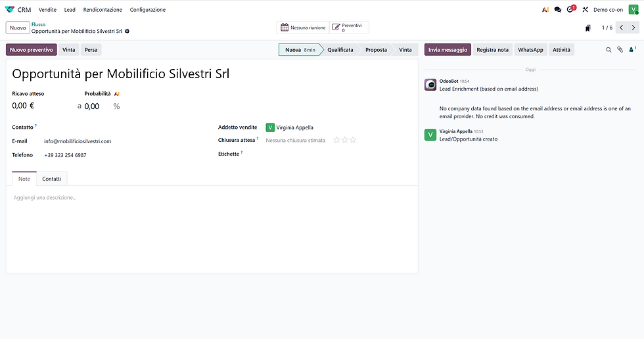
Task: Click Invia messaggio button
Action: 448,50
